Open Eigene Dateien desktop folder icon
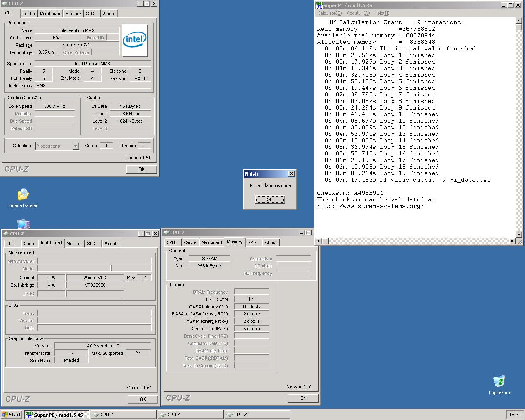 coord(23,198)
